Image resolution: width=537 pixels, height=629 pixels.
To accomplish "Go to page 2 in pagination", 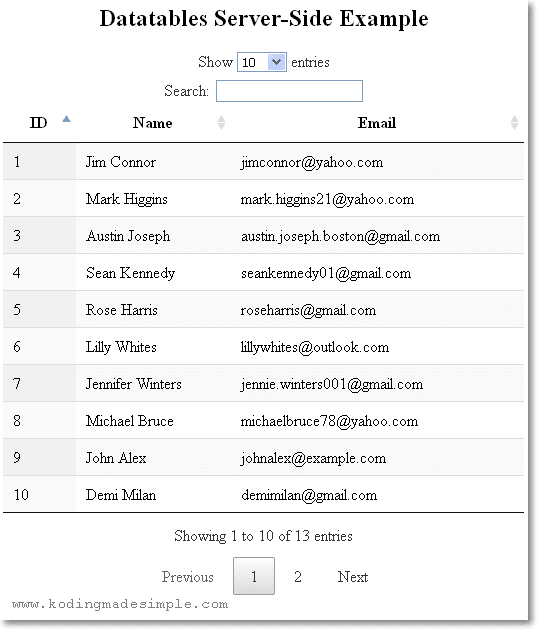I will tap(298, 577).
